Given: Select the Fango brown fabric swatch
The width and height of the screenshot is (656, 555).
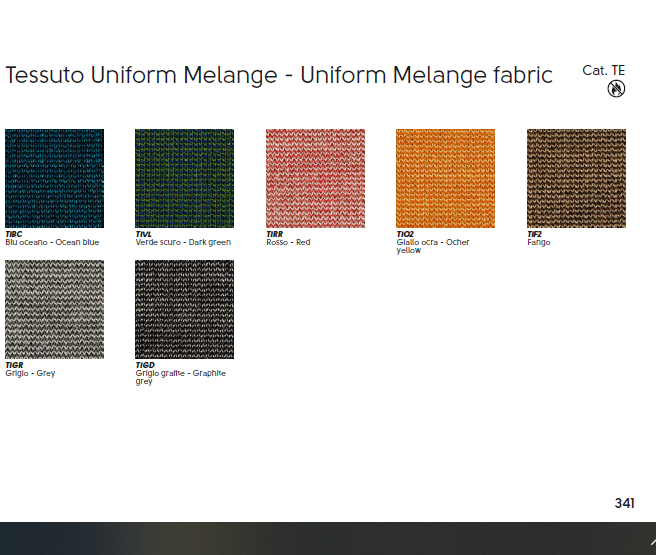Looking at the screenshot, I should 576,178.
